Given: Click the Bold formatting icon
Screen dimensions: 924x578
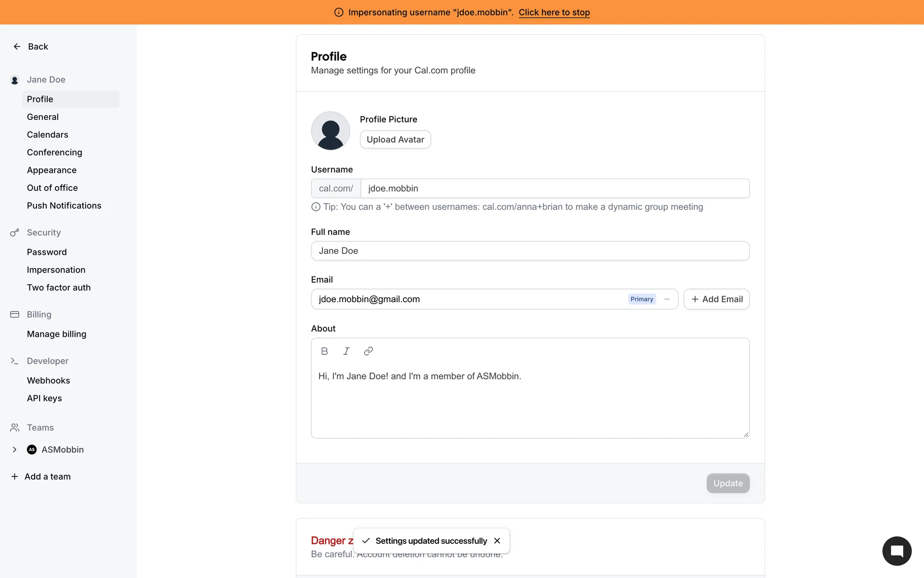Looking at the screenshot, I should click(x=324, y=351).
